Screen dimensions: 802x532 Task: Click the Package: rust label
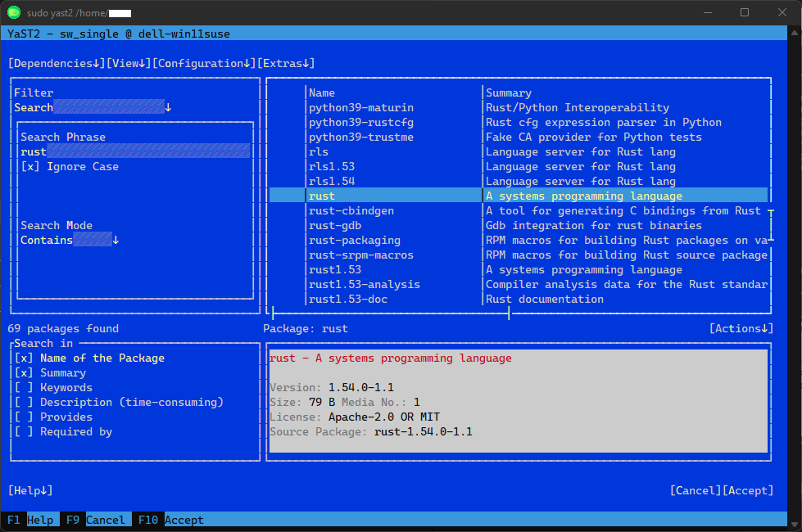pos(306,328)
